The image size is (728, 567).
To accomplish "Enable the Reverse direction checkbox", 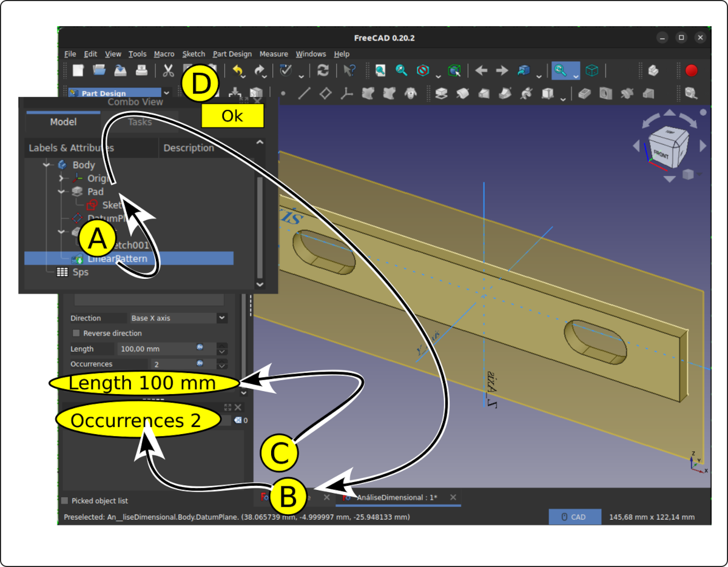I will coord(76,333).
